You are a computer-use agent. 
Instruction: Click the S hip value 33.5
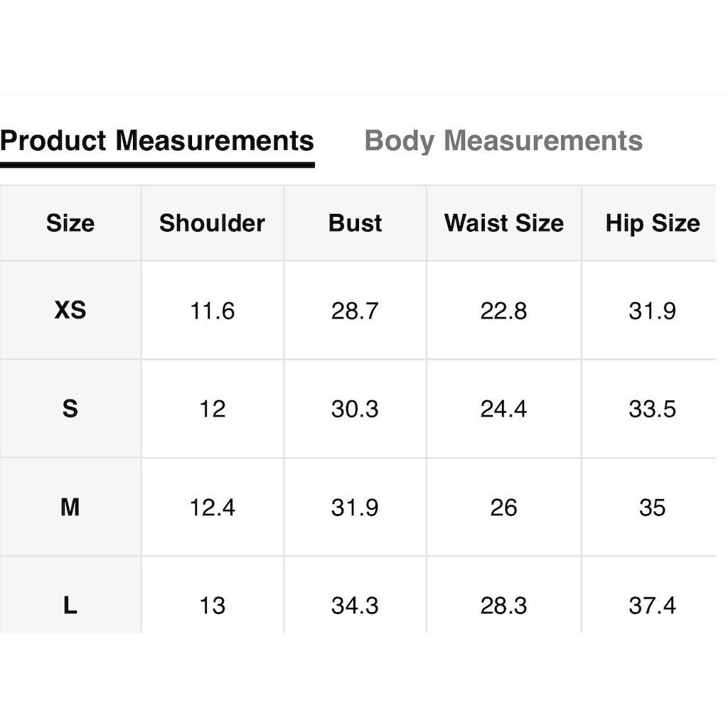click(x=653, y=409)
